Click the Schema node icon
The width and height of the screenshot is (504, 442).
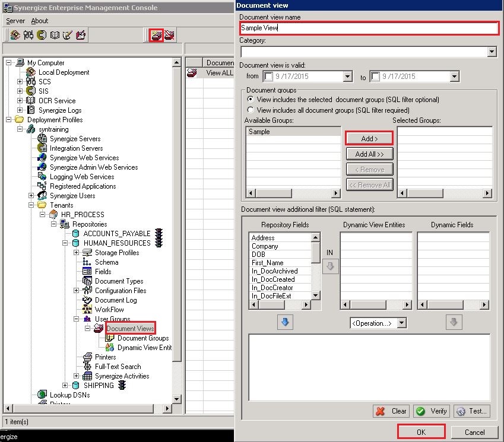point(87,262)
